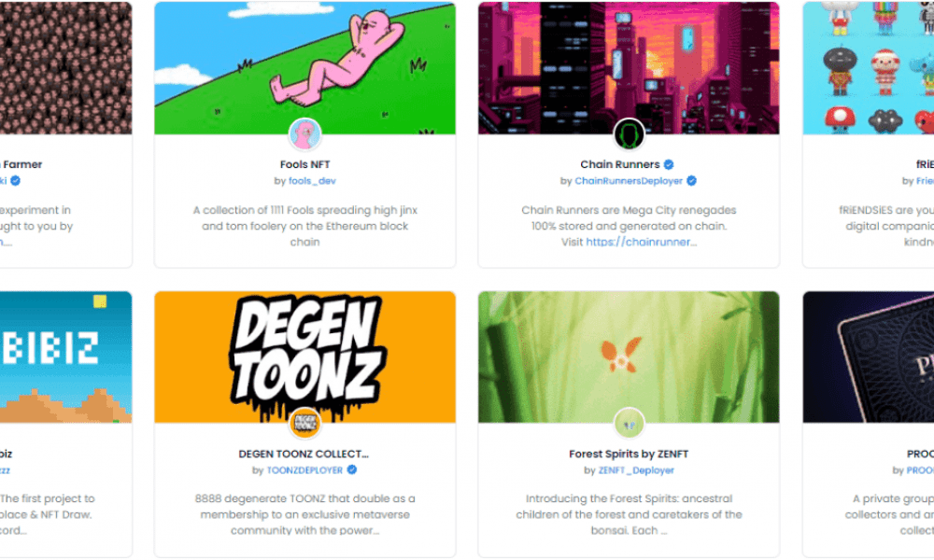Follow the https://chainrunner... description link
Screen dimensions: 934x560
pos(641,243)
